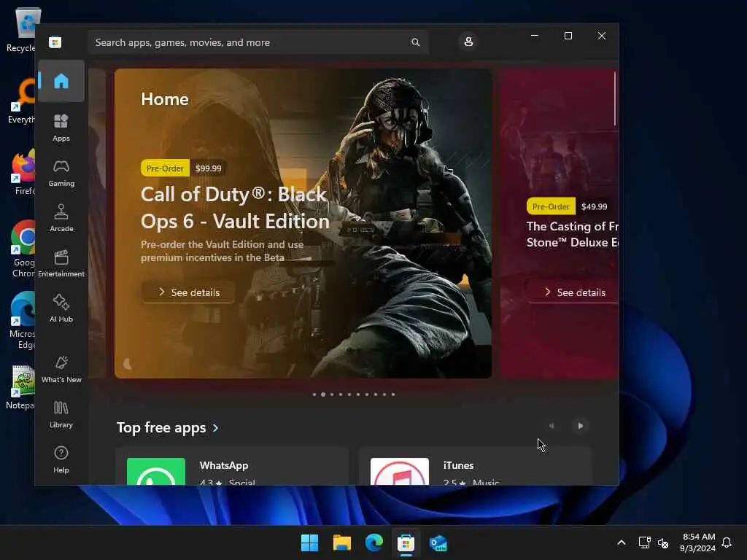See details for Call of Duty Black Ops 6
Screen dimensions: 747x560
(x=189, y=292)
